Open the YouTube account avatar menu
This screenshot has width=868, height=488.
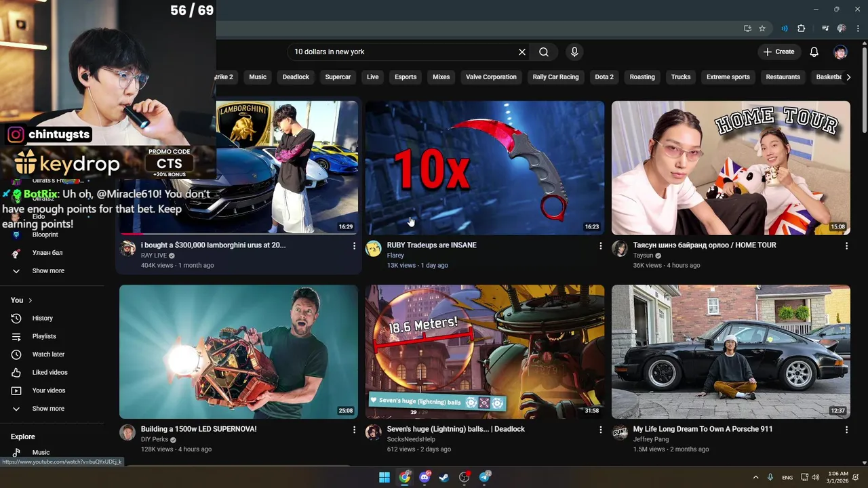tap(840, 52)
